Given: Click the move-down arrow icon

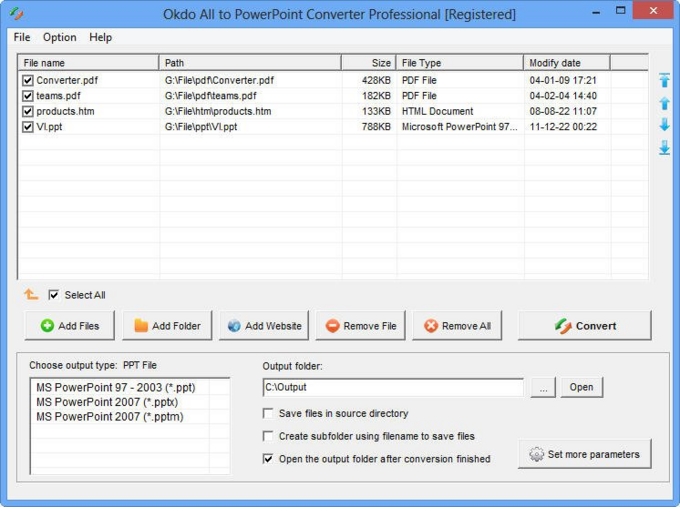Looking at the screenshot, I should pyautogui.click(x=664, y=125).
